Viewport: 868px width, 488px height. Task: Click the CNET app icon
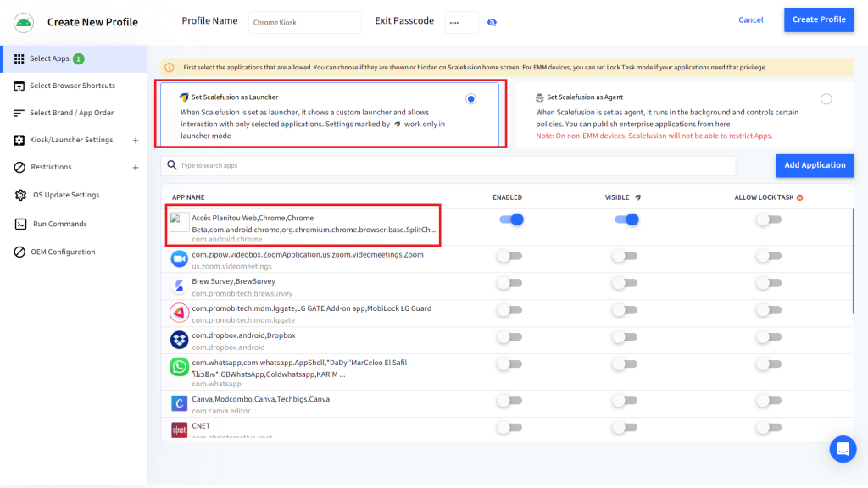180,430
